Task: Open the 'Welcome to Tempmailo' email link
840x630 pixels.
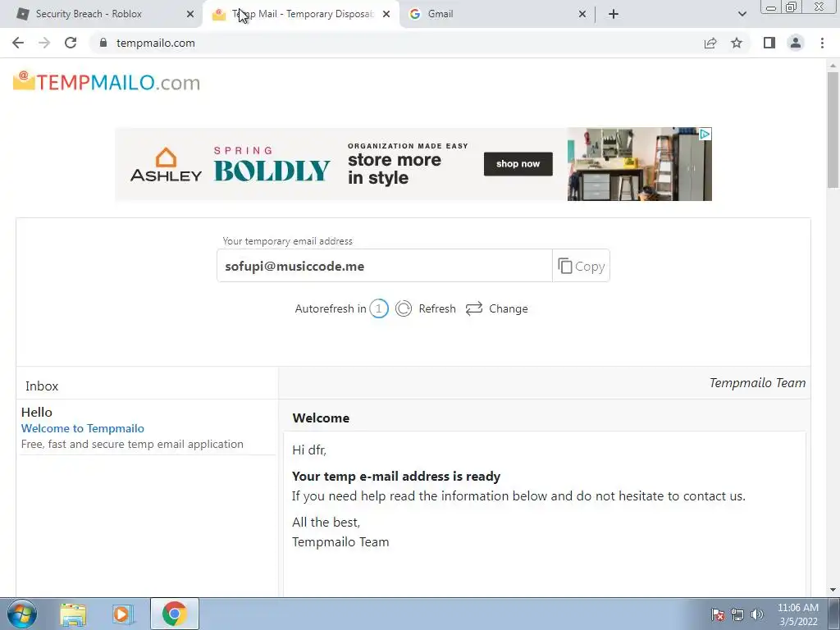Action: tap(83, 428)
